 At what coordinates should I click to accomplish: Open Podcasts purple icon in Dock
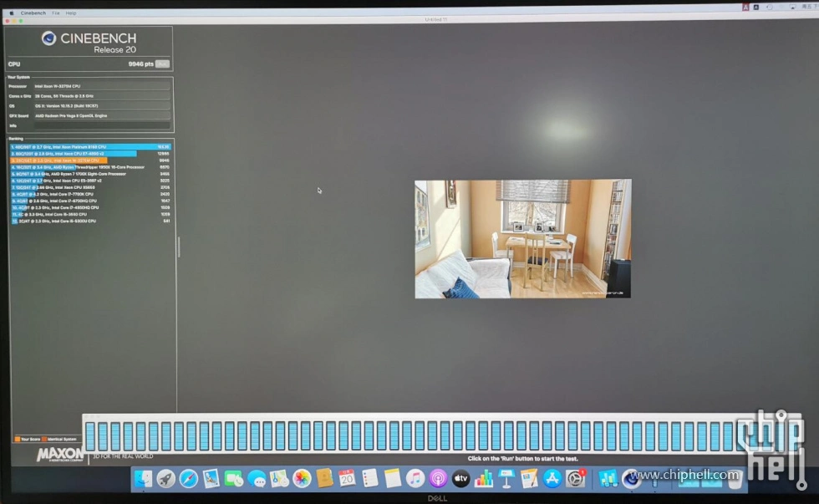438,478
